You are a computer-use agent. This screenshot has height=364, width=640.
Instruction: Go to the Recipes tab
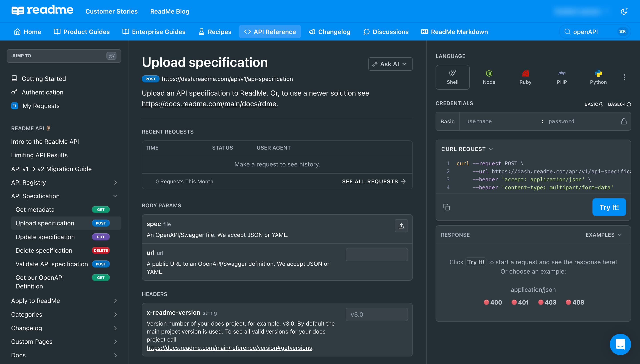pyautogui.click(x=215, y=32)
